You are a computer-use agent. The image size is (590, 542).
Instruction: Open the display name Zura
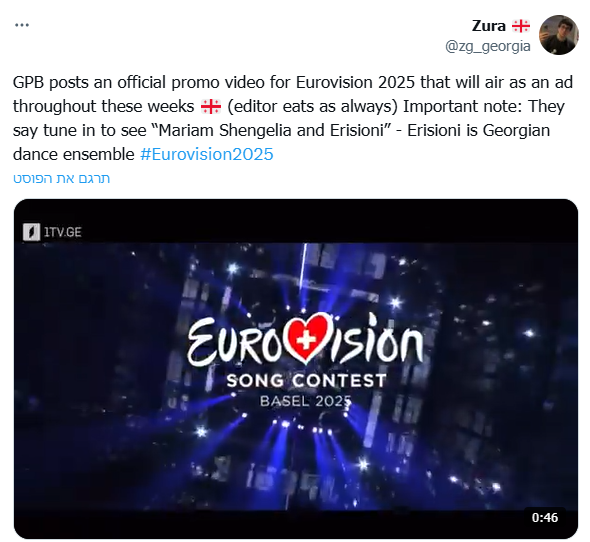(x=488, y=26)
